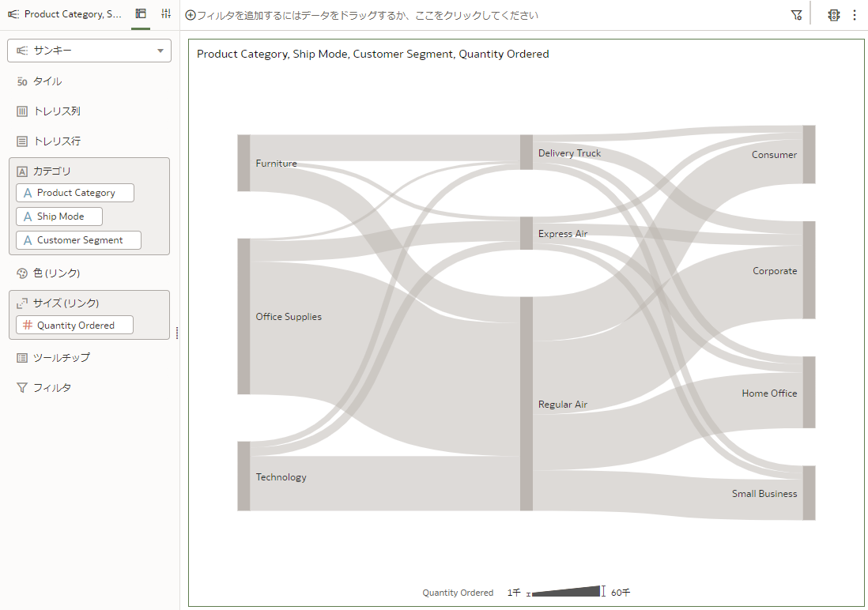Click the A icon on Ship Mode chip
The width and height of the screenshot is (868, 610).
tap(28, 217)
